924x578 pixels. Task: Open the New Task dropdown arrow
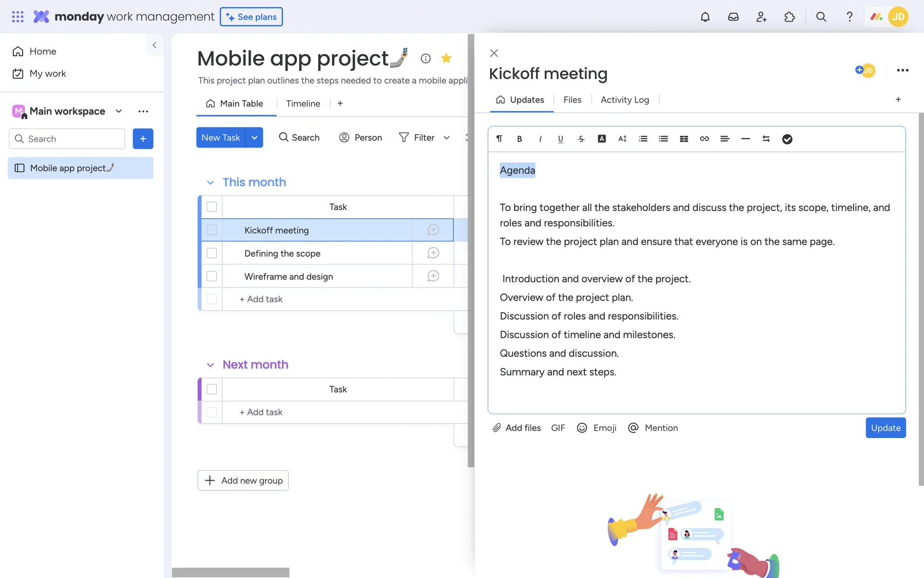[254, 138]
